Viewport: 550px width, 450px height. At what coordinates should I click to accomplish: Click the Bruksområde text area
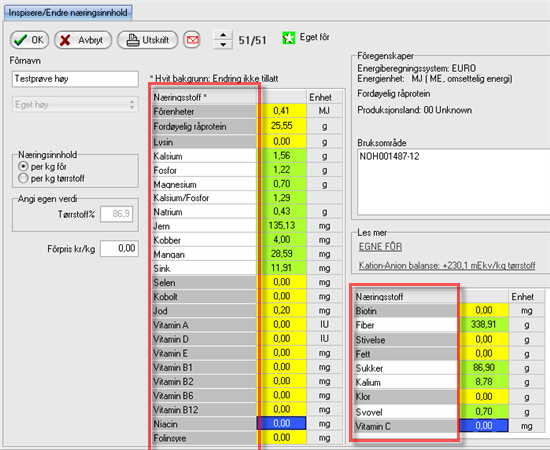[x=454, y=181]
